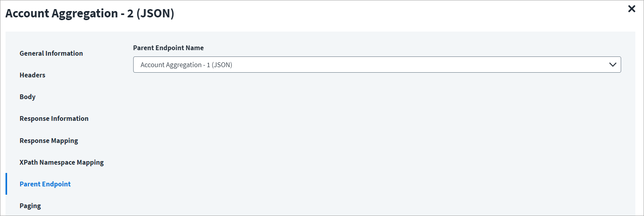Image resolution: width=644 pixels, height=216 pixels.
Task: Switch to the Headers section
Action: (32, 75)
